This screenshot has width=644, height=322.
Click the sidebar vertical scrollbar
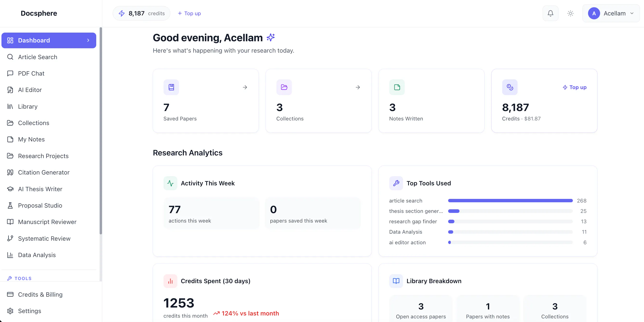(101, 131)
